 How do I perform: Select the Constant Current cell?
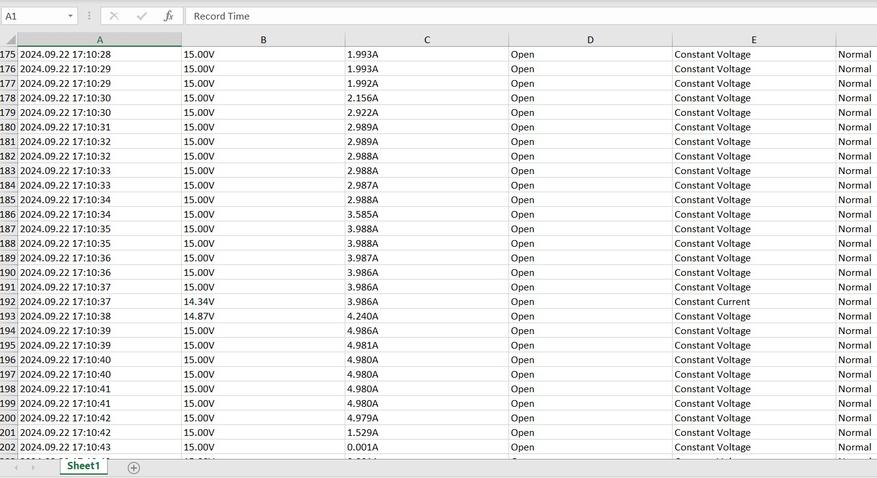click(754, 301)
